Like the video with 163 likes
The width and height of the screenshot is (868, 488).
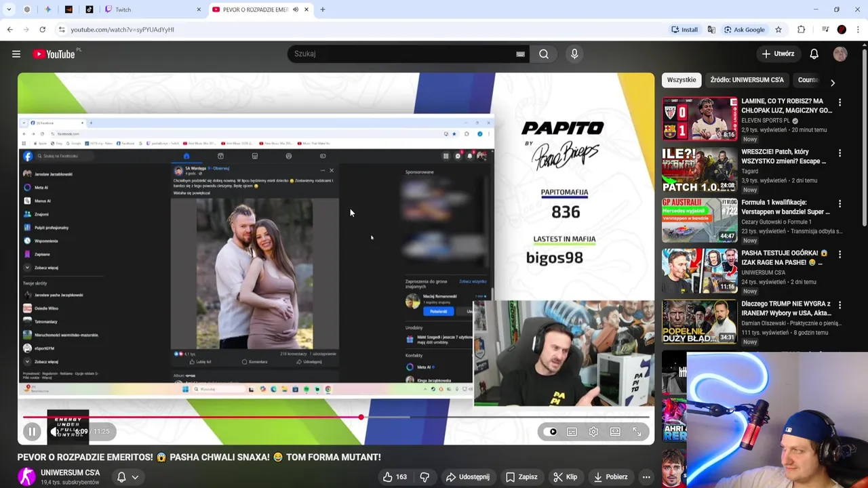tap(394, 477)
